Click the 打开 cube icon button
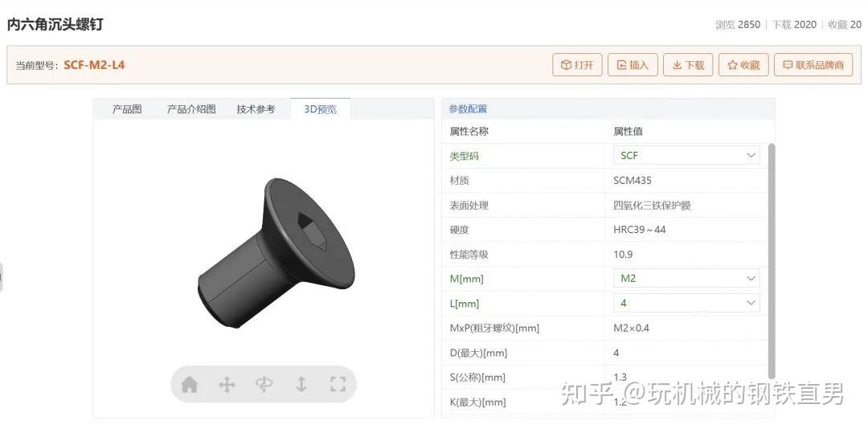Image resolution: width=868 pixels, height=429 pixels. (577, 65)
